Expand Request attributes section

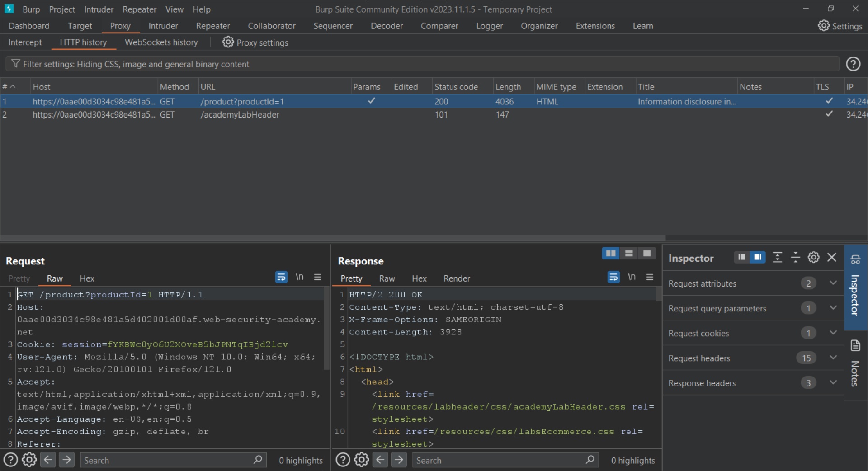pyautogui.click(x=833, y=283)
